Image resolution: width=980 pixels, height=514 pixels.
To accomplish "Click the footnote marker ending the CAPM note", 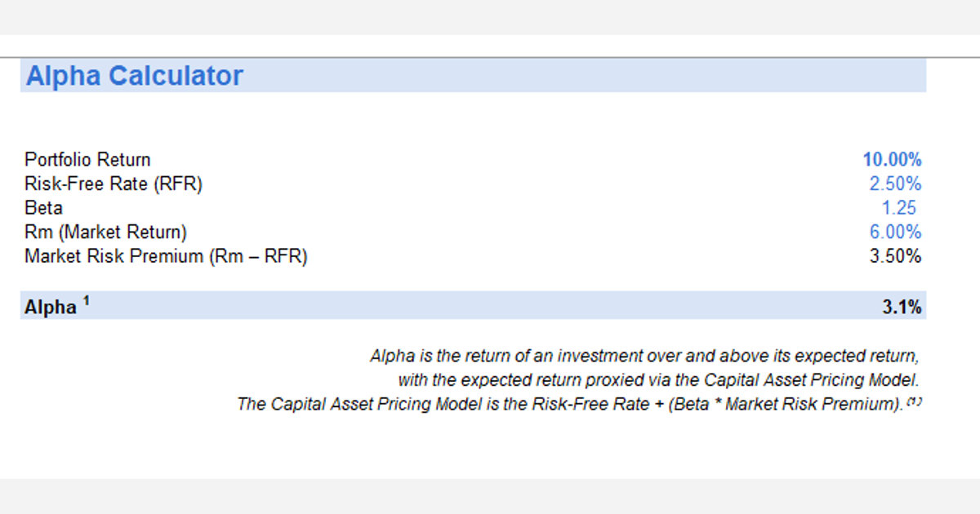I will click(x=915, y=401).
